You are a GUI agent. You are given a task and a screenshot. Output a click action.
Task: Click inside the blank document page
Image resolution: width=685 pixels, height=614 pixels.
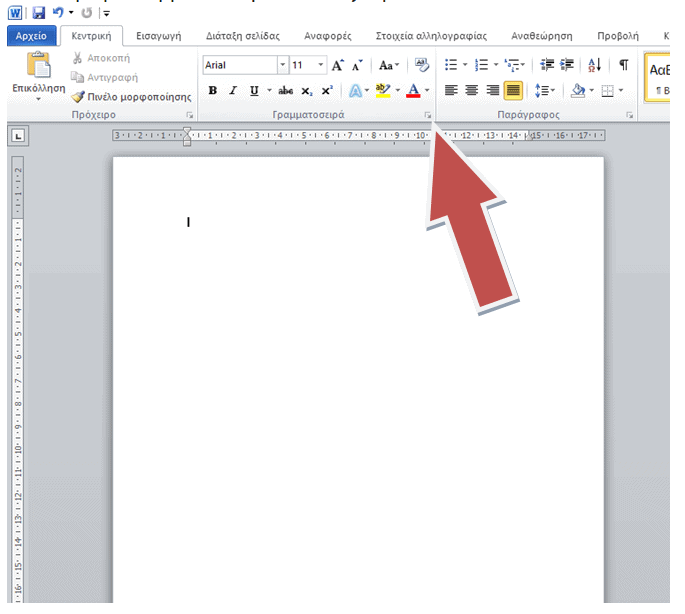358,380
